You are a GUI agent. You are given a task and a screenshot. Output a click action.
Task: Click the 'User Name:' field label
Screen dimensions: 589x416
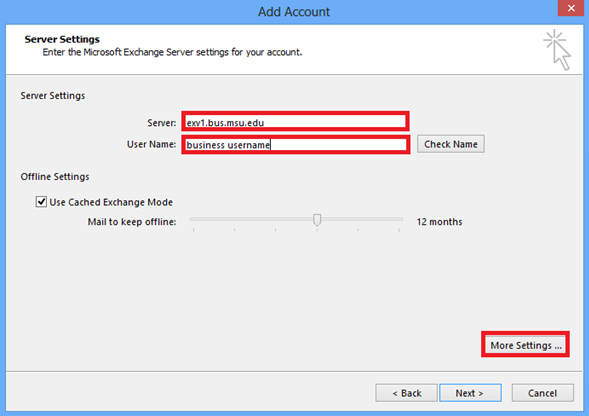(151, 144)
